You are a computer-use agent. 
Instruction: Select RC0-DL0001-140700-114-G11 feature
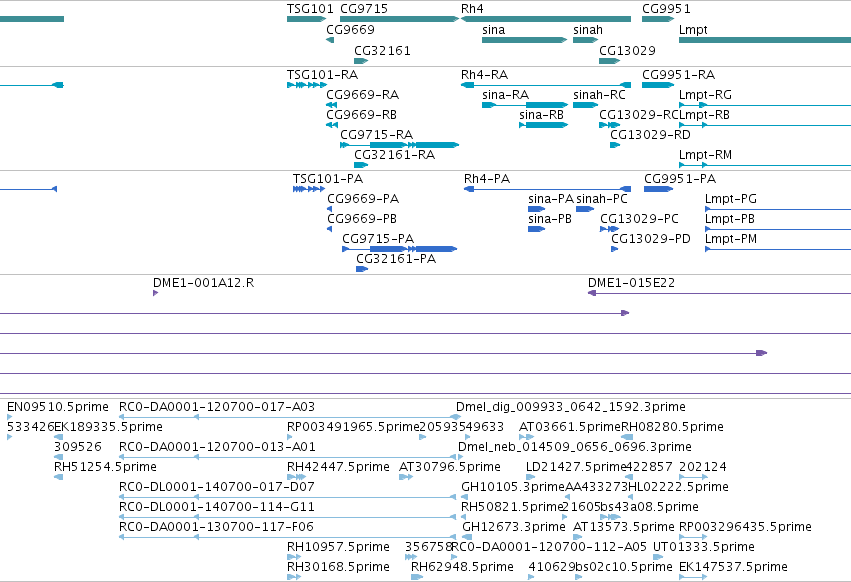[287, 517]
